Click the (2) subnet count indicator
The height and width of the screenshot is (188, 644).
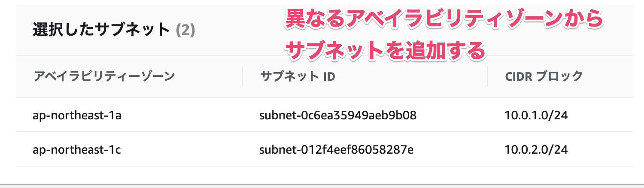point(185,30)
